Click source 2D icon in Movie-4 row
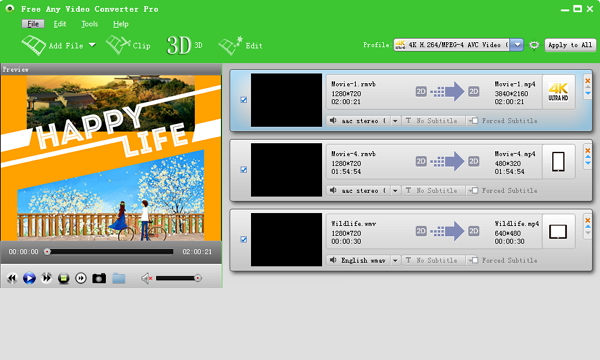The height and width of the screenshot is (360, 600). (x=421, y=161)
